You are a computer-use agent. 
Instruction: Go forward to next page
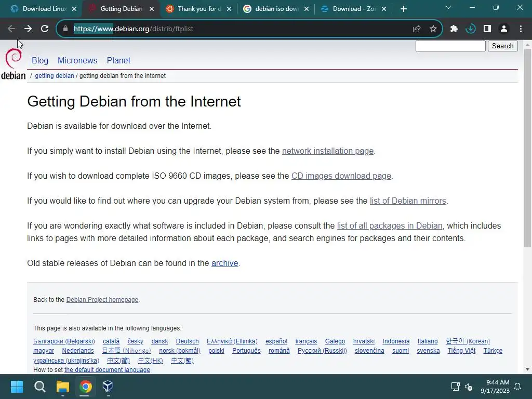pos(28,29)
